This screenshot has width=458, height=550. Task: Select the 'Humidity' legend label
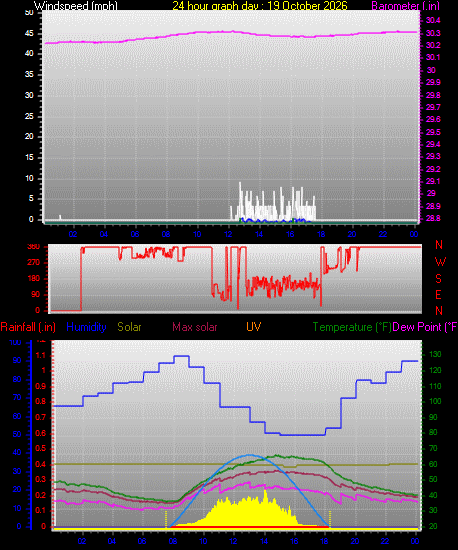point(86,327)
